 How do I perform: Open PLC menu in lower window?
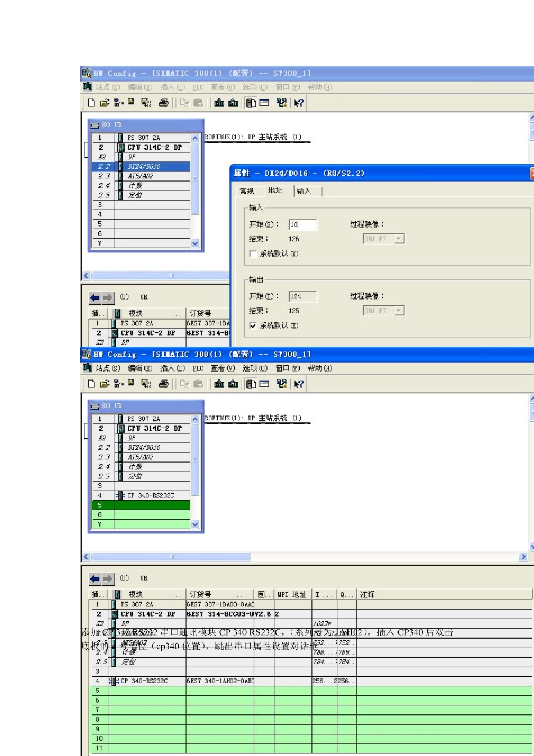point(198,369)
